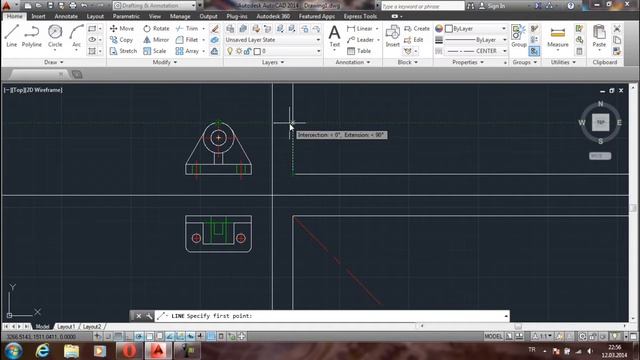
Task: Open the Parametric ribbon tab
Action: pos(126,16)
